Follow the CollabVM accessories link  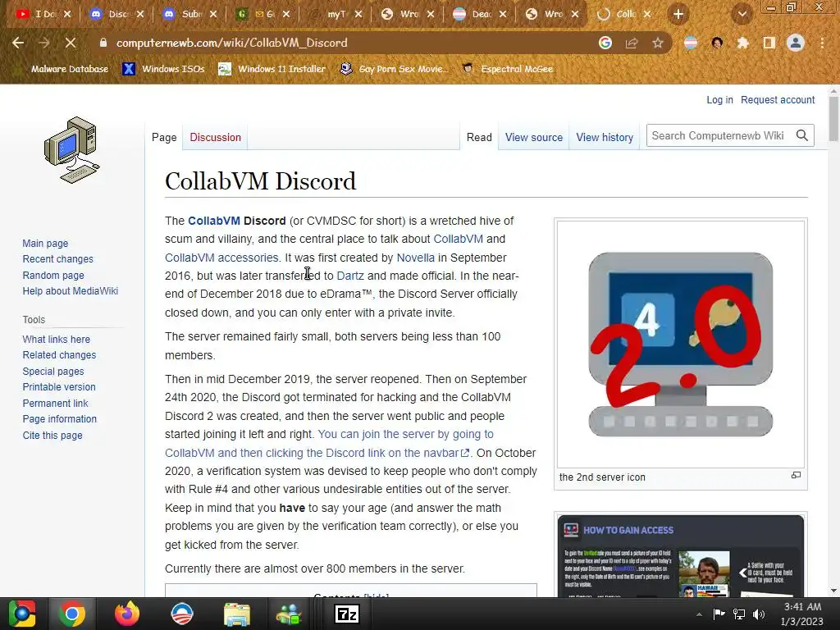pos(221,258)
